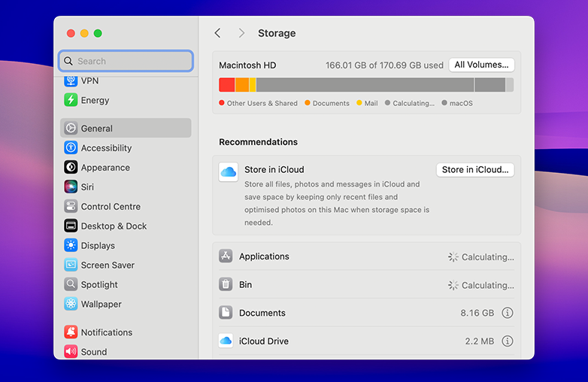Click Calculating… status in Applications row

click(487, 256)
